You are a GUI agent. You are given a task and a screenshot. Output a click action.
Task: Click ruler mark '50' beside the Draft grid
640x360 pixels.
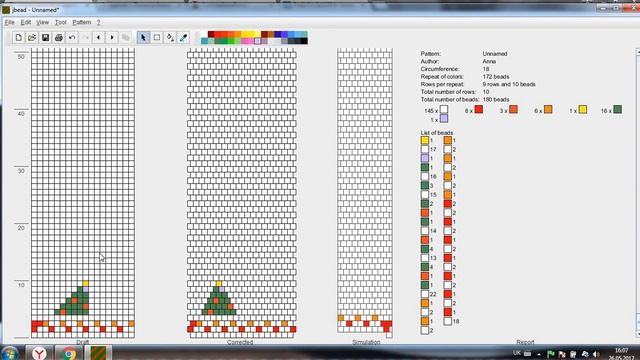pos(21,57)
